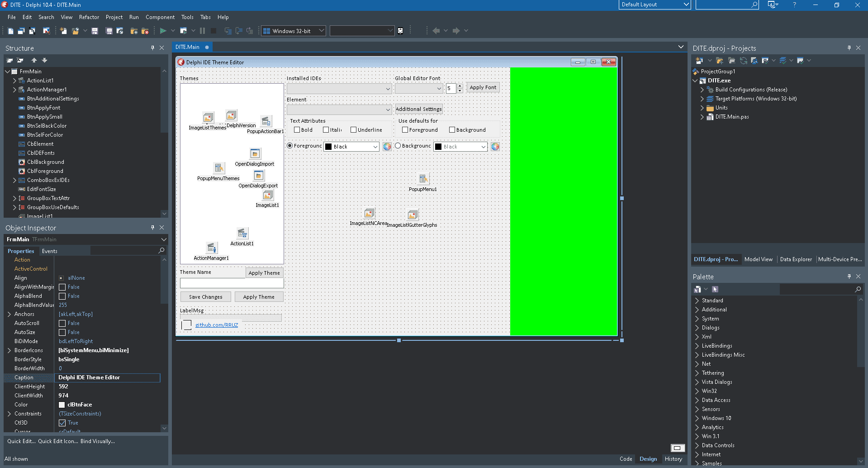The width and height of the screenshot is (868, 468).
Task: Toggle the Underline checkbox on the form
Action: pyautogui.click(x=353, y=130)
